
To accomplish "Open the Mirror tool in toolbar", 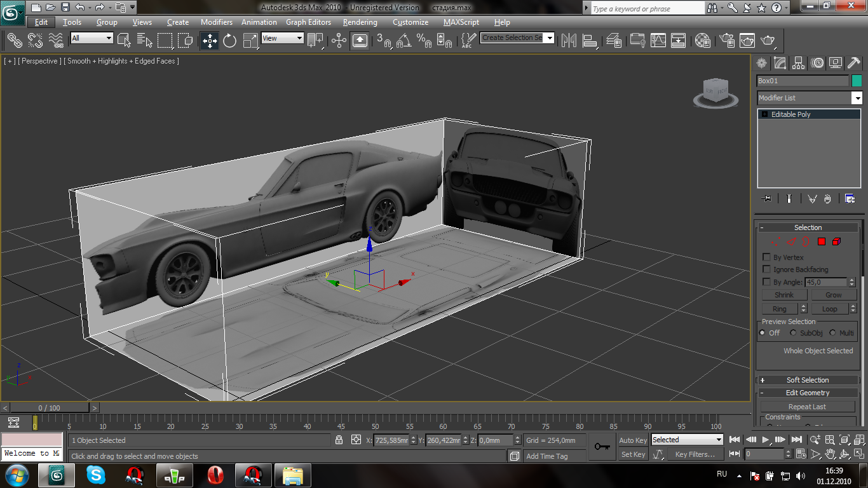I will [x=569, y=41].
